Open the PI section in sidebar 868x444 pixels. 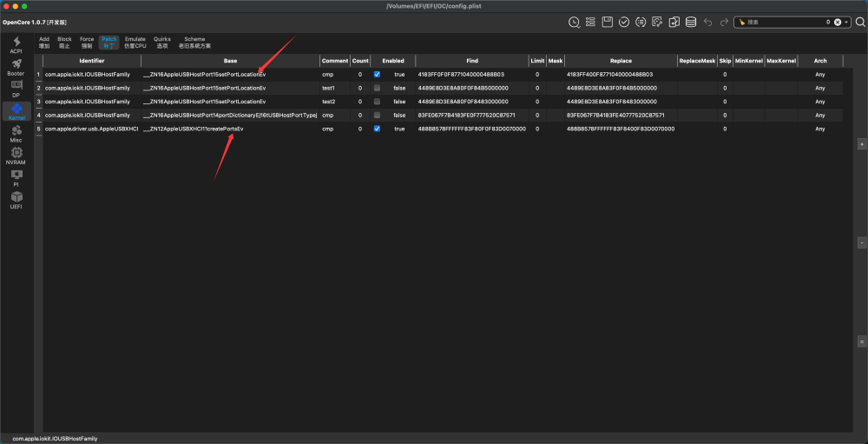tap(16, 178)
